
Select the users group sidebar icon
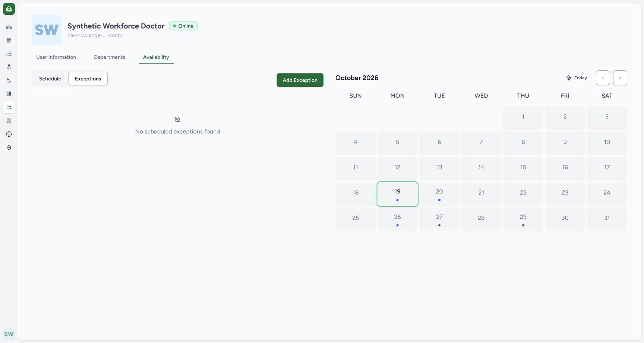tap(9, 107)
